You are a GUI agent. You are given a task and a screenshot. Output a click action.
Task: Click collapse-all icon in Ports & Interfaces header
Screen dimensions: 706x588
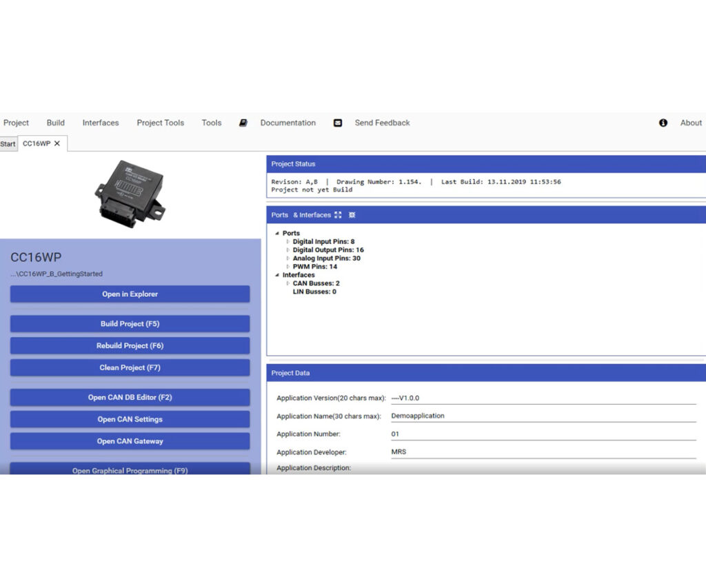click(351, 215)
